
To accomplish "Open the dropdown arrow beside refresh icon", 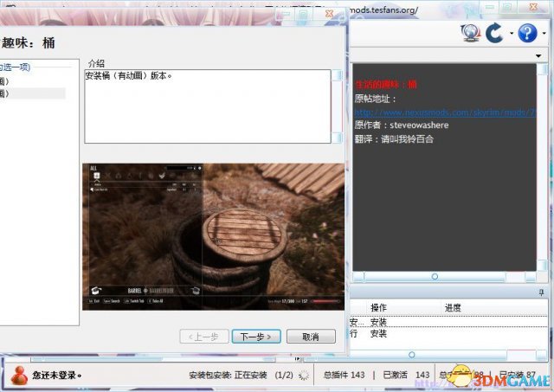I will [x=512, y=33].
